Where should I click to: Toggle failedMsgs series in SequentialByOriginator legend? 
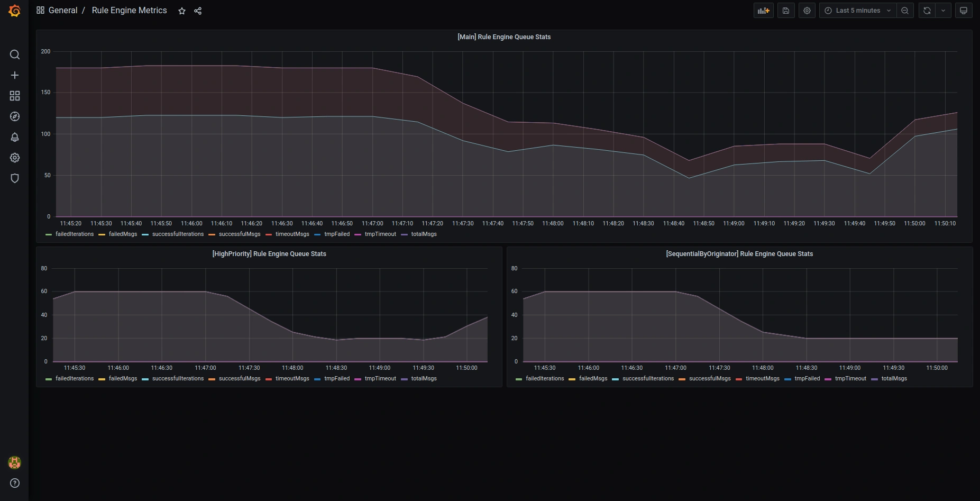coord(593,379)
